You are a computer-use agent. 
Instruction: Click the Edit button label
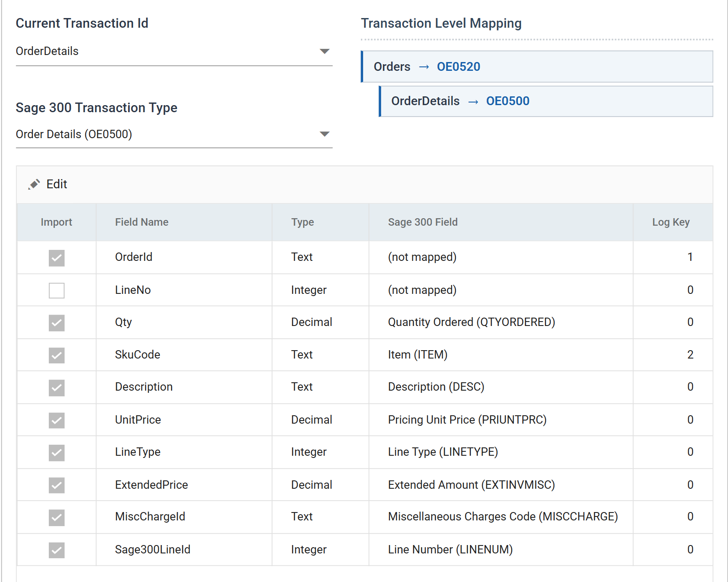pyautogui.click(x=57, y=184)
